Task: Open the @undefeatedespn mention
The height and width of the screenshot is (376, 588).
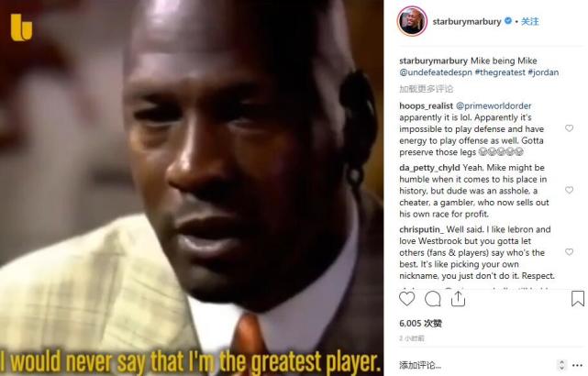Action: (436, 72)
